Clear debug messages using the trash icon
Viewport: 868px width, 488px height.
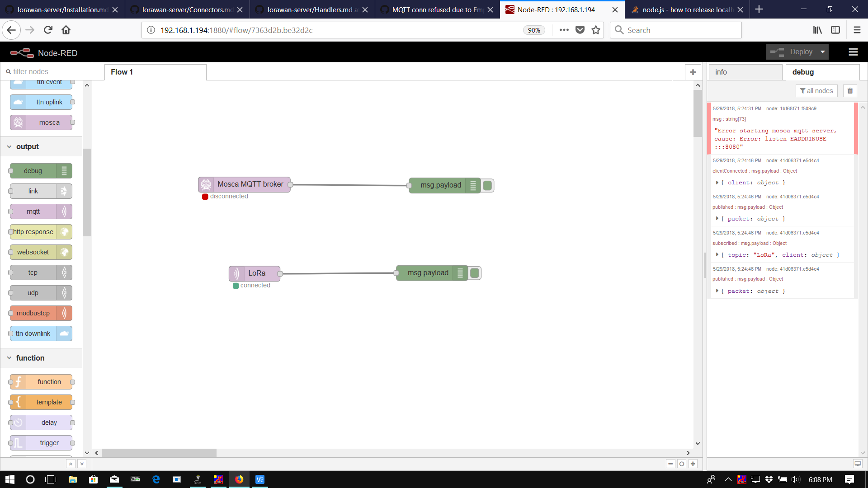[850, 90]
